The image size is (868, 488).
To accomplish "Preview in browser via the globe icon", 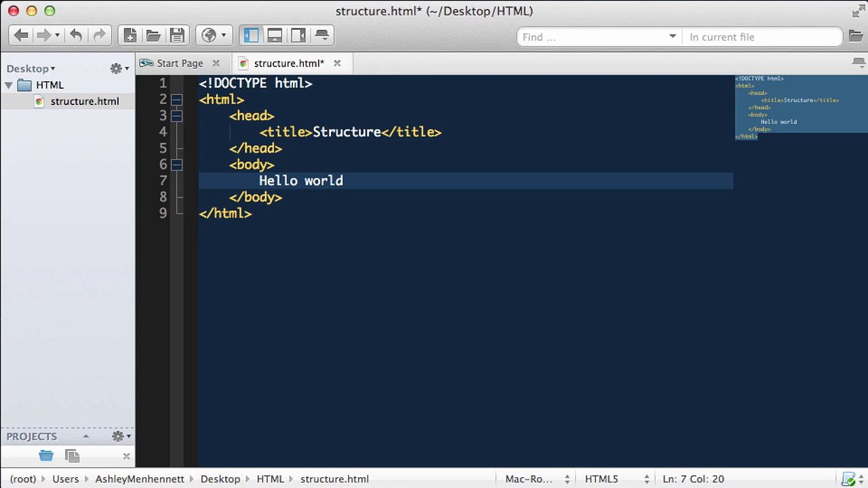I will (209, 35).
